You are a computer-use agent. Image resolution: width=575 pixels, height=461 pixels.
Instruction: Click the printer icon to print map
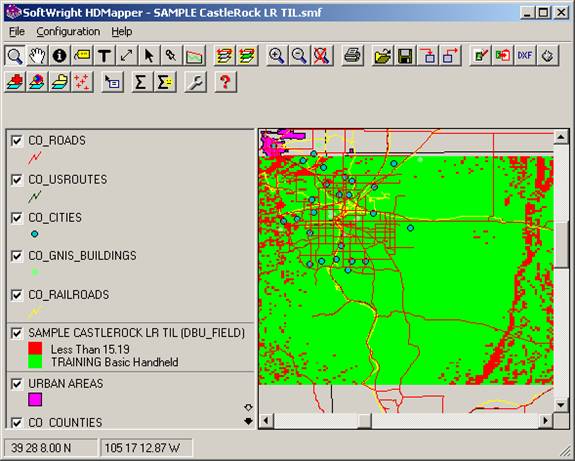[x=352, y=56]
